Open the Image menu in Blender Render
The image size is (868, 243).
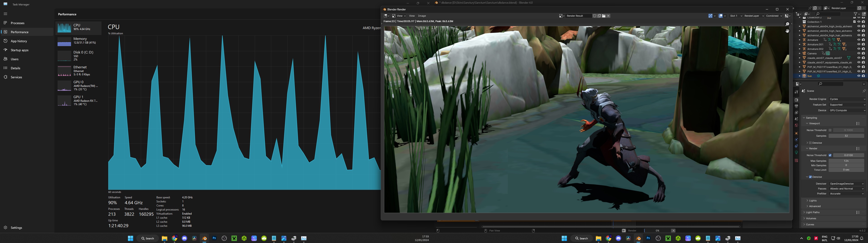[x=422, y=16]
